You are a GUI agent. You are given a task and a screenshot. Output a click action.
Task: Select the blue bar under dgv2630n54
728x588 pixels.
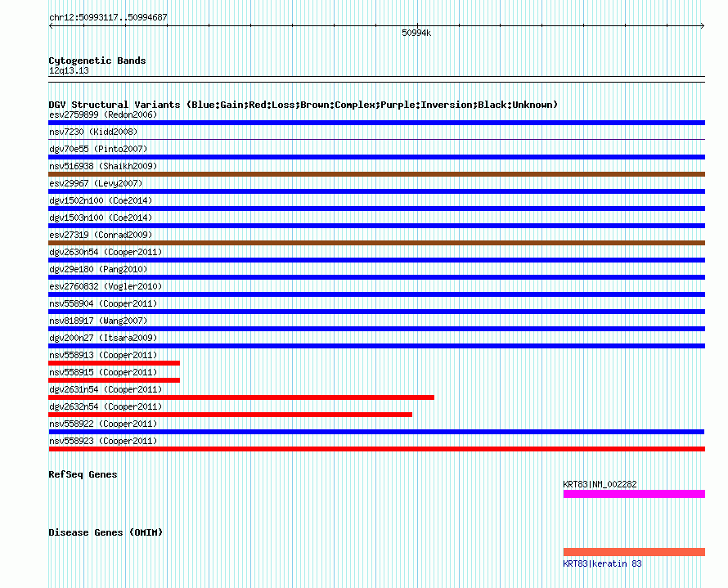376,260
